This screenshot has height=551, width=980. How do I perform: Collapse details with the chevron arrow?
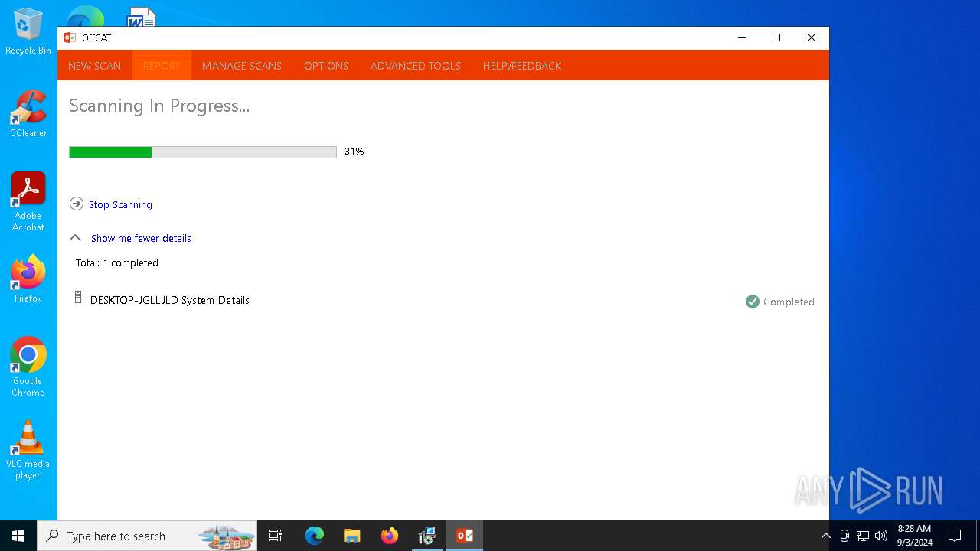pos(75,238)
